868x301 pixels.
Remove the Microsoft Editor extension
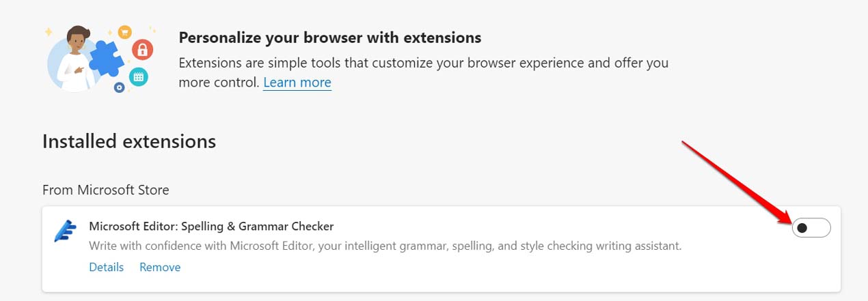[160, 267]
